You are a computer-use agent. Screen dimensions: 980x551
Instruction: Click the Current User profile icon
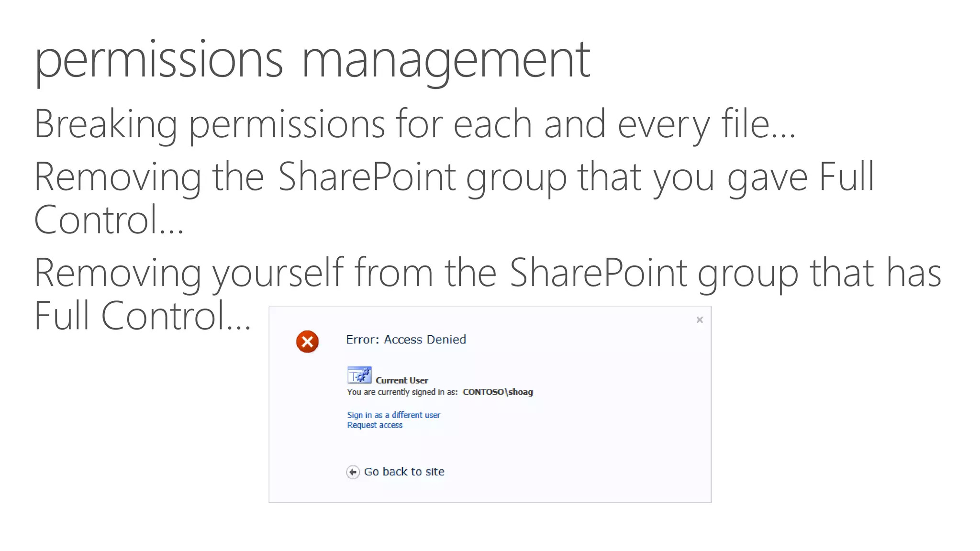coord(359,375)
